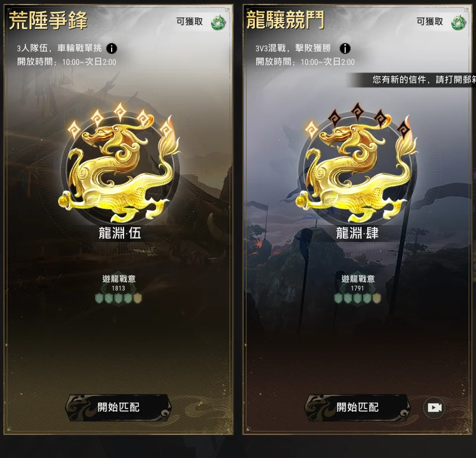The width and height of the screenshot is (476, 458).
Task: Click the topmost dark star above 龍淵·肆 emblem
Action: coord(358,112)
